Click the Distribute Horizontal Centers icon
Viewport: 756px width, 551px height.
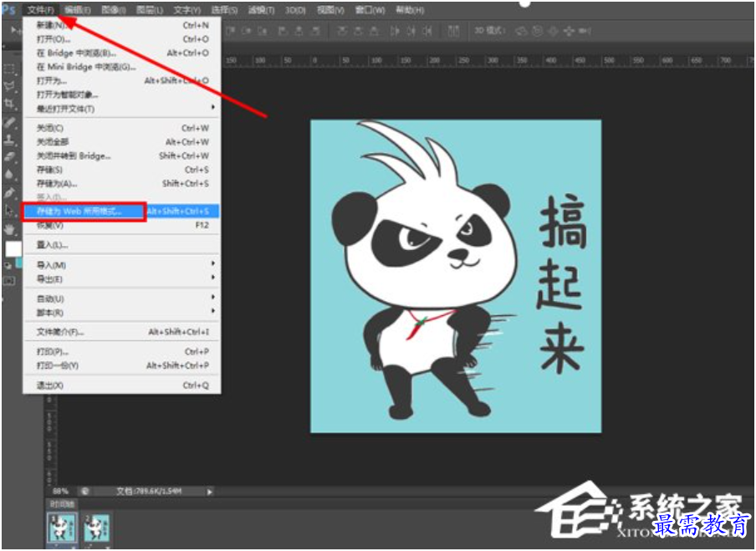tap(411, 31)
